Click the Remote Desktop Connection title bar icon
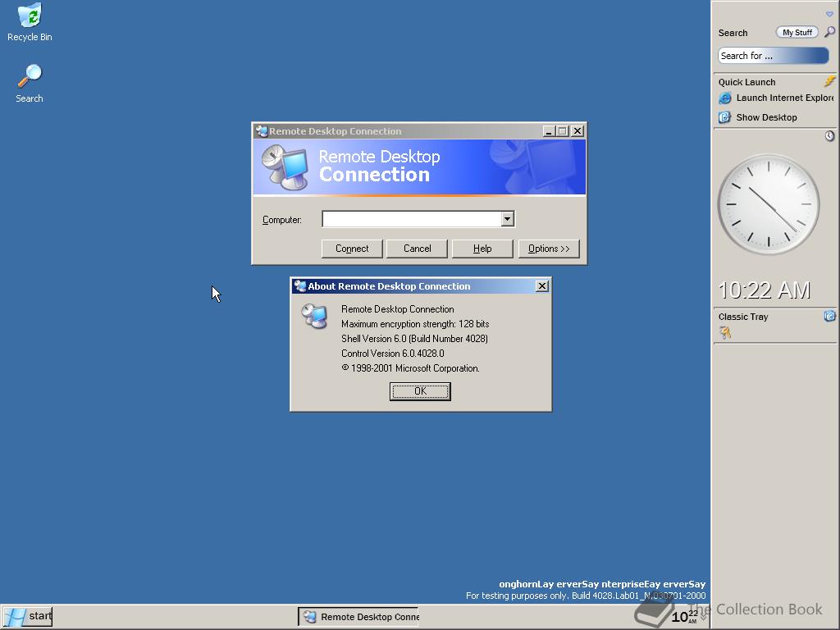This screenshot has width=840, height=630. [x=262, y=131]
